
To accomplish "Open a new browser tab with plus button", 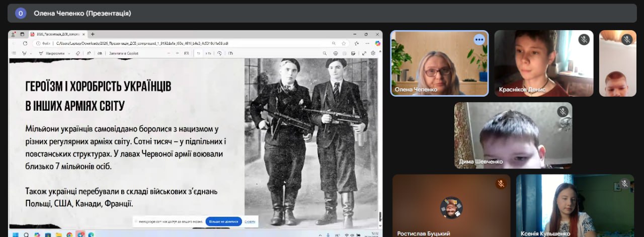I will click(93, 34).
